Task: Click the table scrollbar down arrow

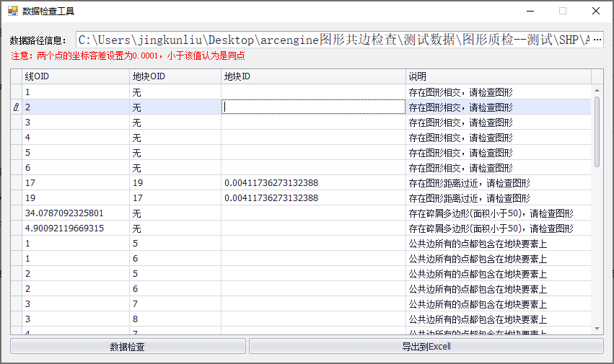Action: (597, 329)
